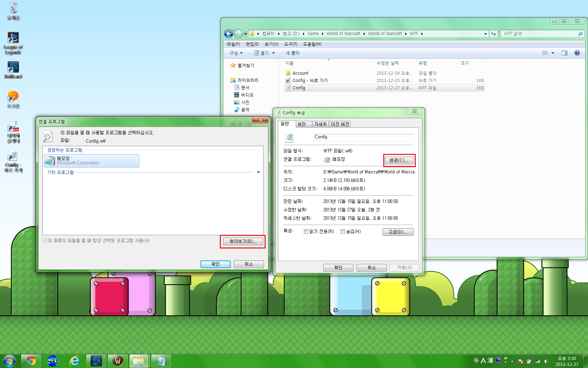Open Windows Explorer taskbar button

[x=139, y=361]
